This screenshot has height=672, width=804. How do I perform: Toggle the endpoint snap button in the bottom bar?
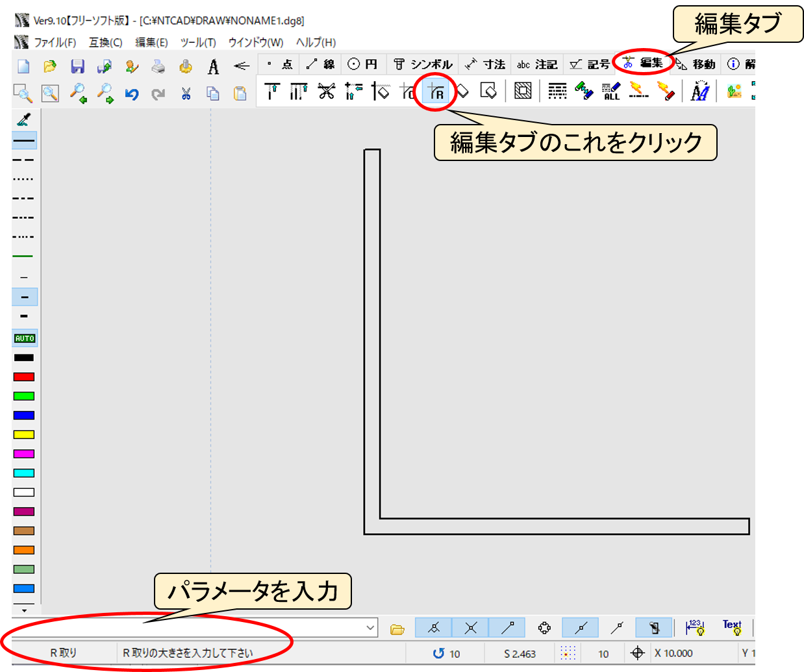(434, 627)
